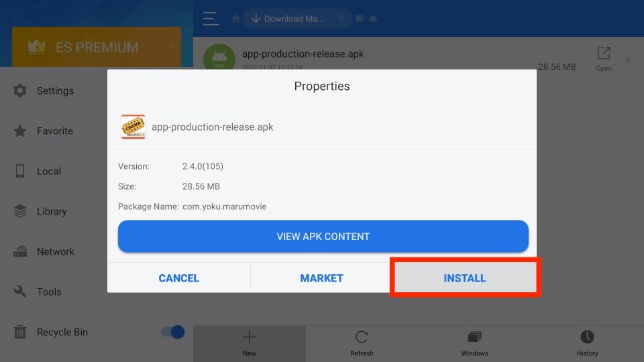Click app-production-release.apk name in Properties dialog
Viewport: 644px width, 362px height.
click(213, 127)
